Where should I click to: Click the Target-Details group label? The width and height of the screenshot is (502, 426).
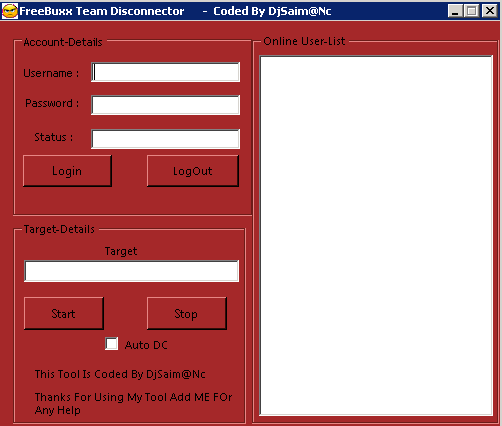click(59, 229)
